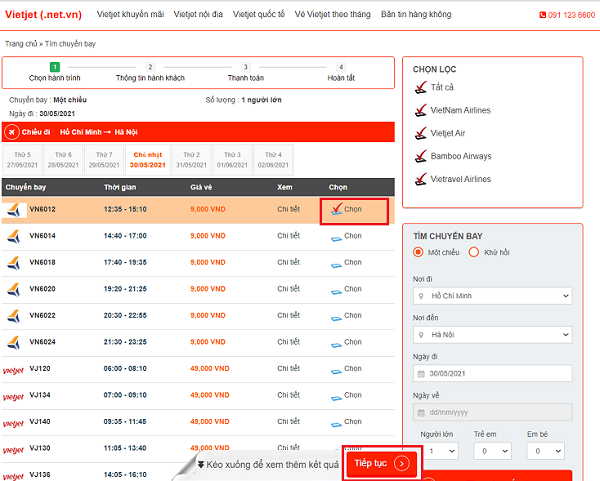Open the Vietjet khuyến mãi menu
The image size is (600, 481).
(x=130, y=14)
